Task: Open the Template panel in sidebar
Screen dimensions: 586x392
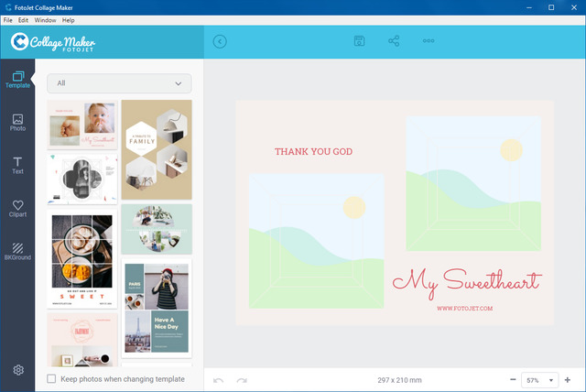Action: (x=17, y=79)
